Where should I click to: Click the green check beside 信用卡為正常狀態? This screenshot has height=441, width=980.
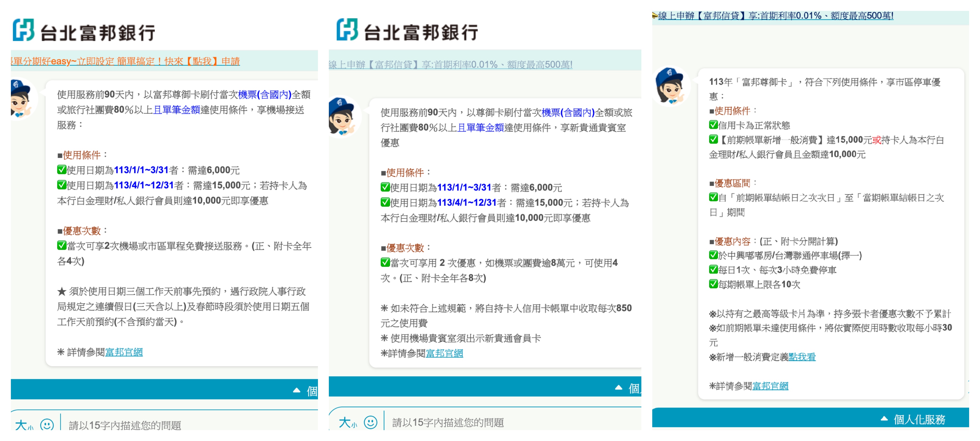[x=713, y=124]
